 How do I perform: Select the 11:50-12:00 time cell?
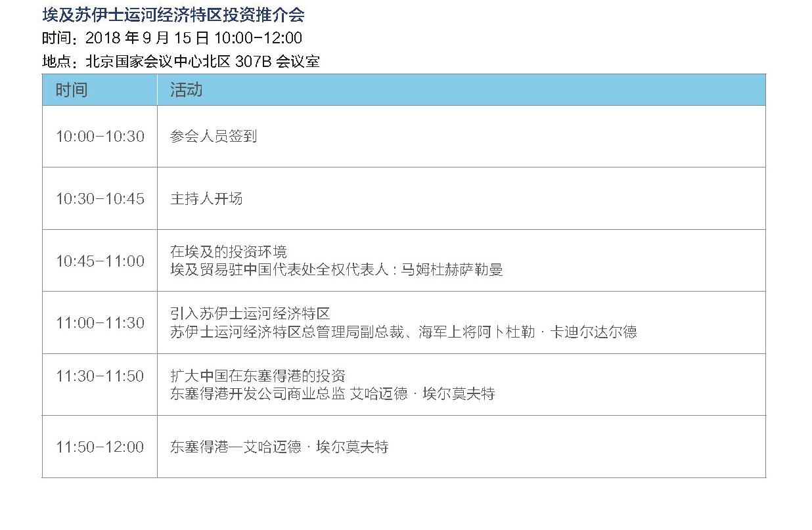point(100,447)
